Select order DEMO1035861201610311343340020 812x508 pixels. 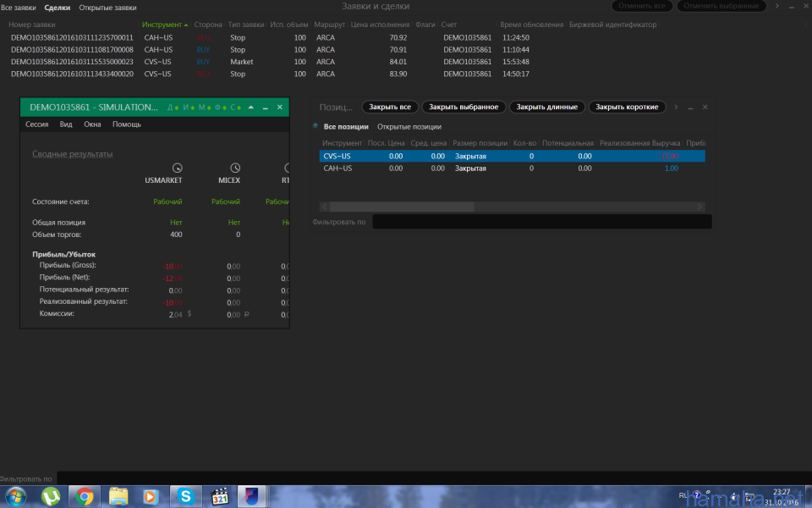click(72, 75)
